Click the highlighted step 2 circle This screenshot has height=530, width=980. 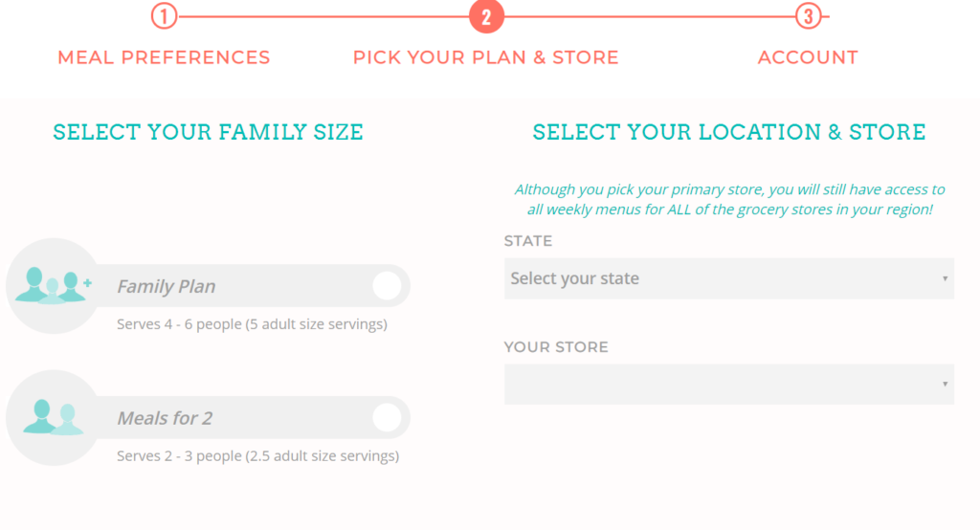(x=486, y=16)
